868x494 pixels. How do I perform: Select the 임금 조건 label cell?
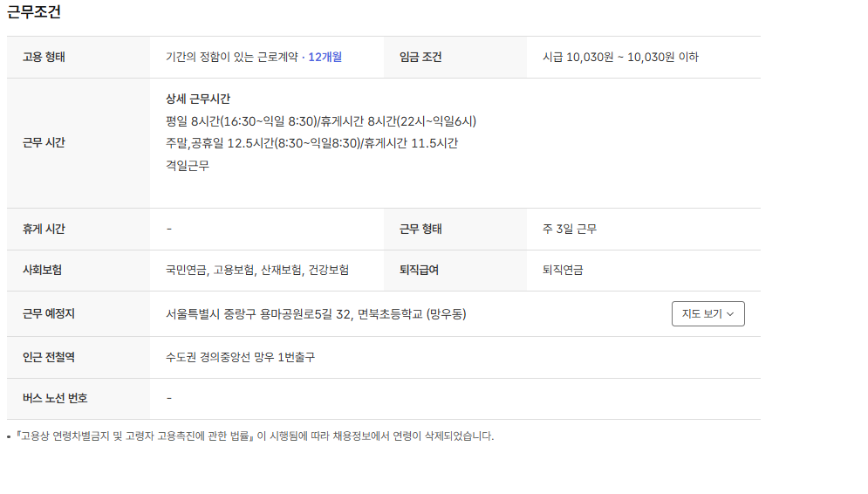[420, 58]
